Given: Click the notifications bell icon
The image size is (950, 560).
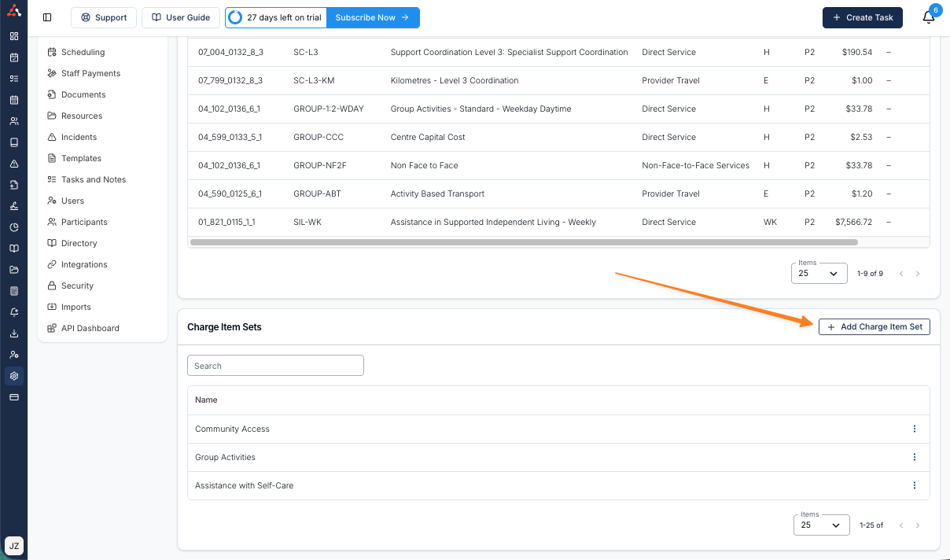Looking at the screenshot, I should (x=929, y=18).
